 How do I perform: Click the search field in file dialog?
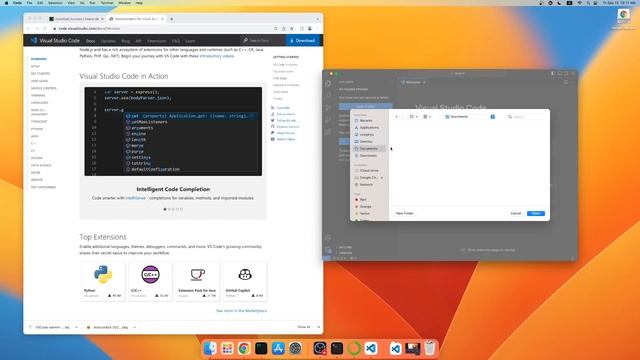point(526,117)
